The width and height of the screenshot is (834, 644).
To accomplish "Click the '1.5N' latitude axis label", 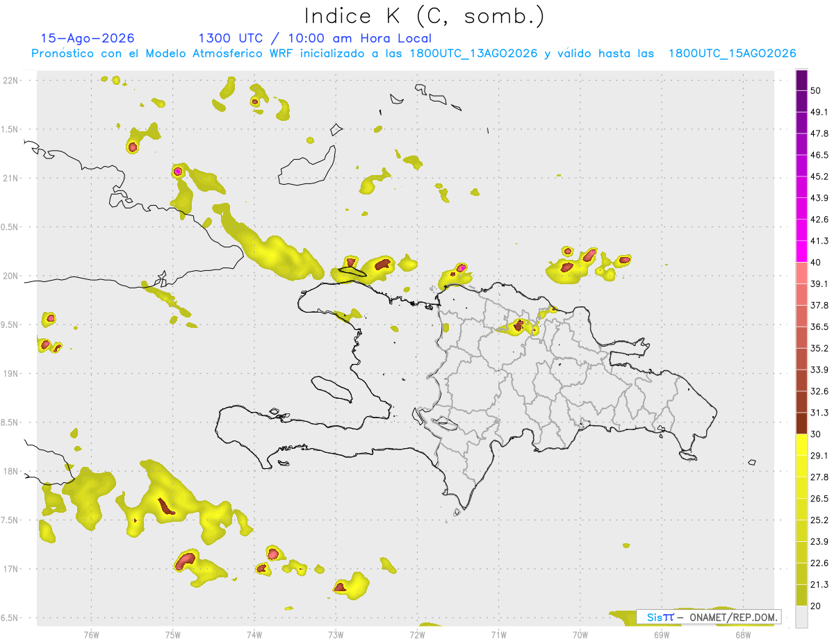I will pos(10,129).
